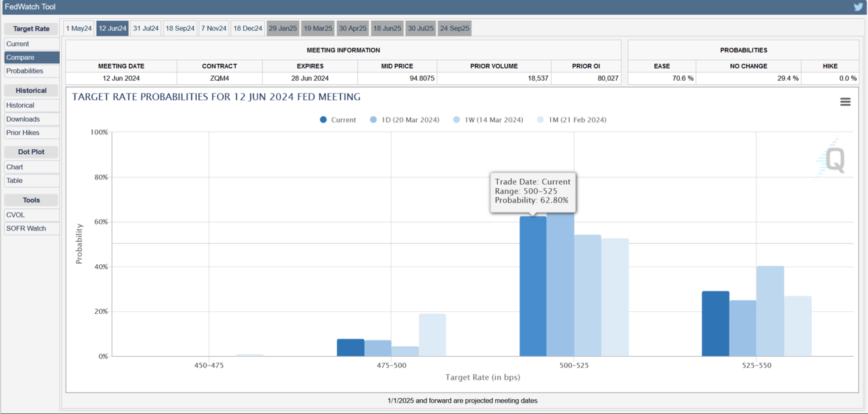Click the mid price value 94.8075

pyautogui.click(x=422, y=79)
